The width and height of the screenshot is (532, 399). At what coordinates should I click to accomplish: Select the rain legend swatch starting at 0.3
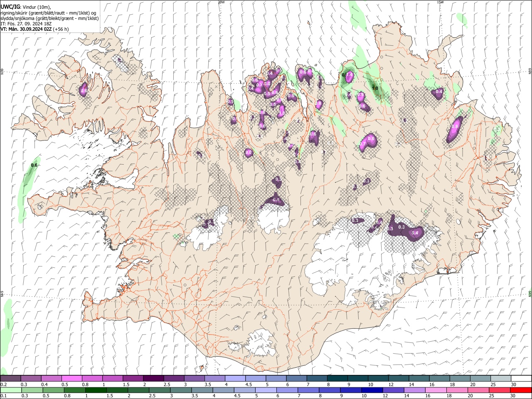tap(33, 390)
